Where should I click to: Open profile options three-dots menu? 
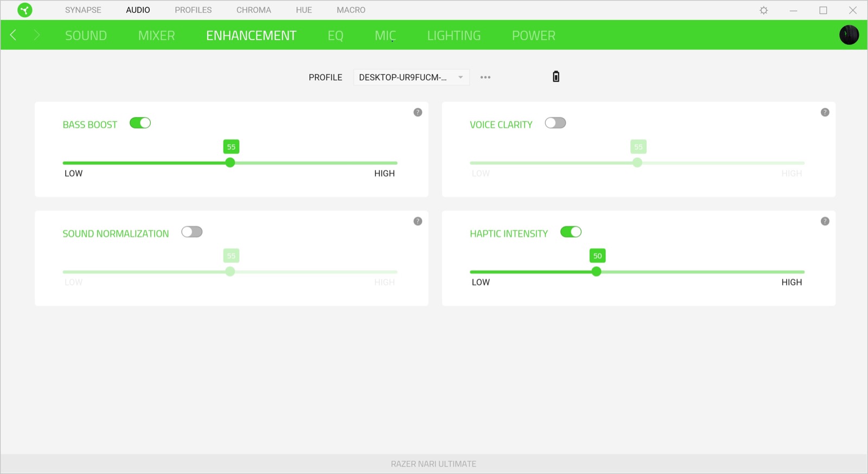pos(486,77)
